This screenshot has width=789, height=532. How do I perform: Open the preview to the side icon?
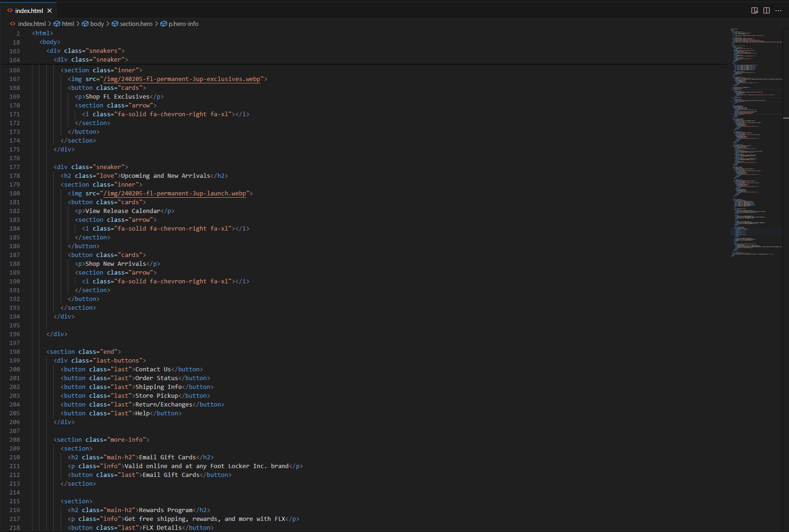coord(754,11)
